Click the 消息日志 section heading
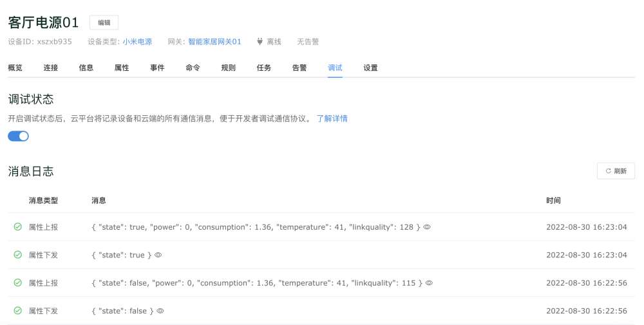644x325 pixels. click(31, 171)
